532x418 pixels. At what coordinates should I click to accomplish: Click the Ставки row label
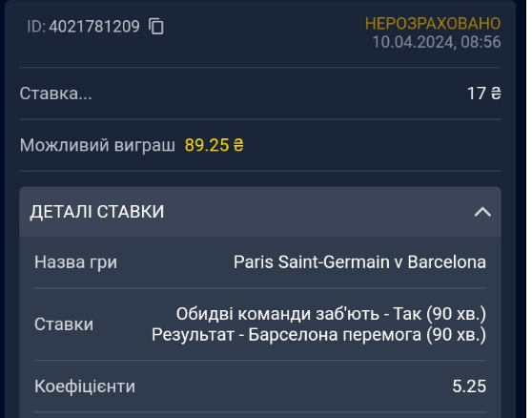[64, 324]
